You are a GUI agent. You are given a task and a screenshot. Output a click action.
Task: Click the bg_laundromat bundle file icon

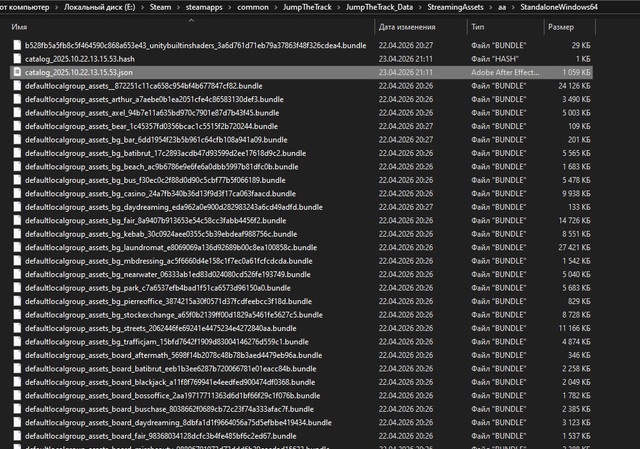[x=17, y=247]
